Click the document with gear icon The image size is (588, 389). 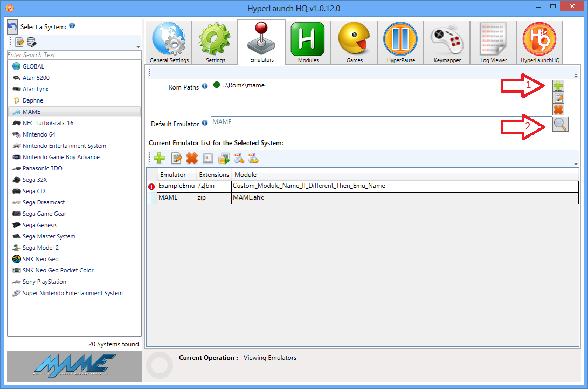tap(253, 158)
